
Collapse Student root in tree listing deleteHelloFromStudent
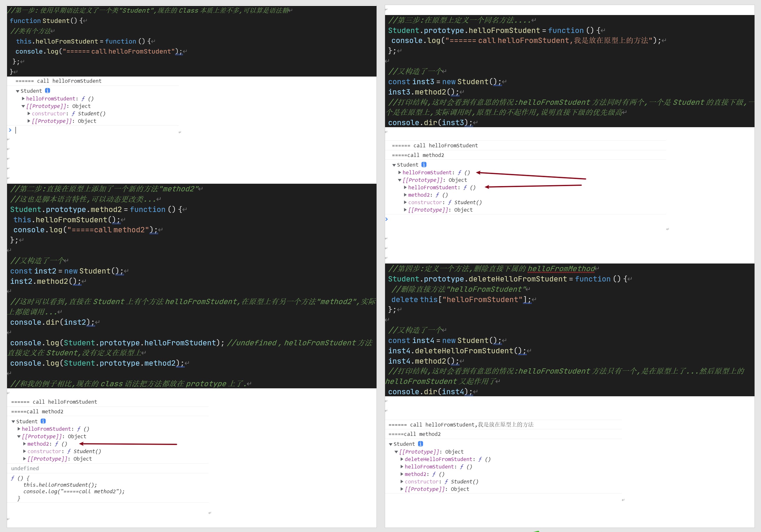391,444
